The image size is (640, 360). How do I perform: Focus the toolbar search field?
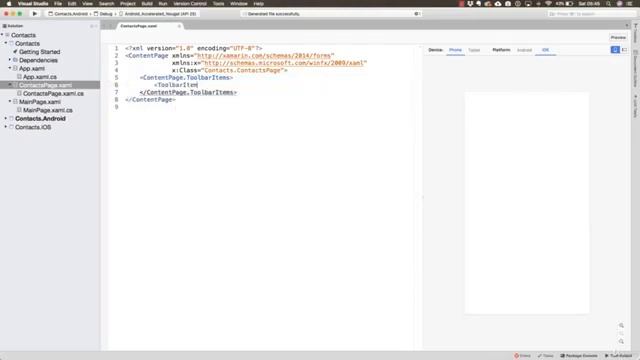point(591,14)
